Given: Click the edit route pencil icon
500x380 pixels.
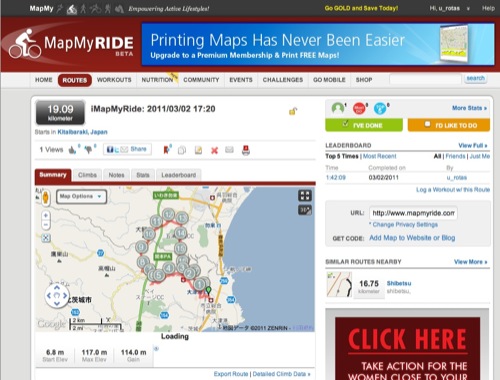Looking at the screenshot, I should coord(198,150).
